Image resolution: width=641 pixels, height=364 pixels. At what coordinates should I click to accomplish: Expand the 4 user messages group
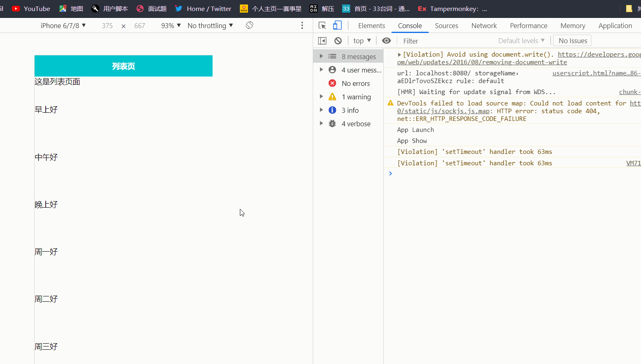point(321,70)
